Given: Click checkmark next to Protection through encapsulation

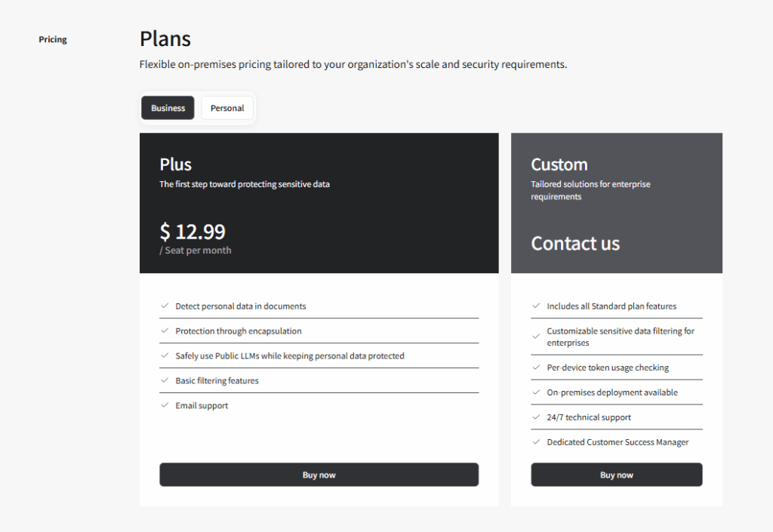Looking at the screenshot, I should click(164, 331).
